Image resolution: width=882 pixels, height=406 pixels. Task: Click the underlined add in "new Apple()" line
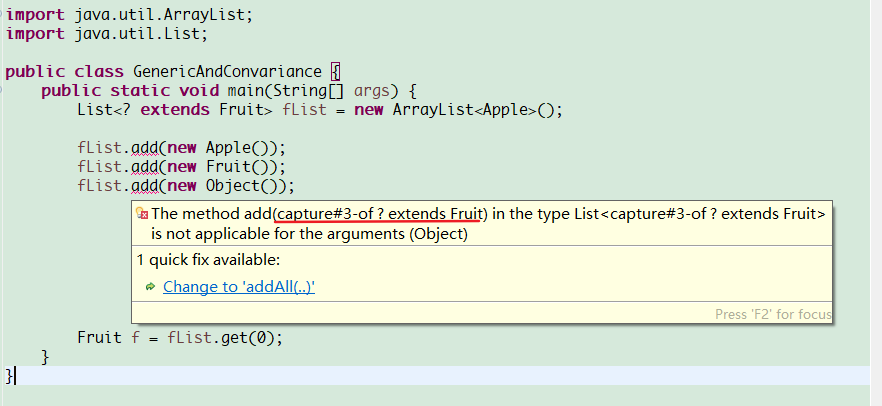point(145,148)
